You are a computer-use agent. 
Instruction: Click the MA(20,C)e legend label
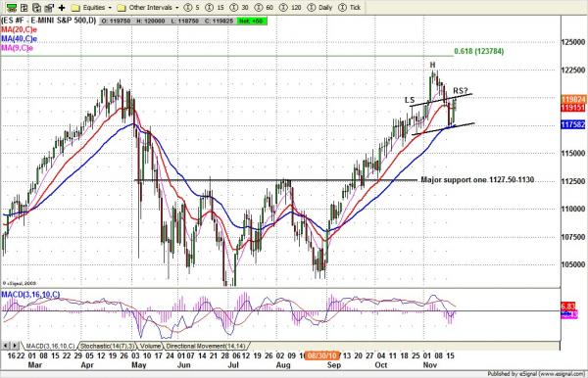tap(20, 29)
